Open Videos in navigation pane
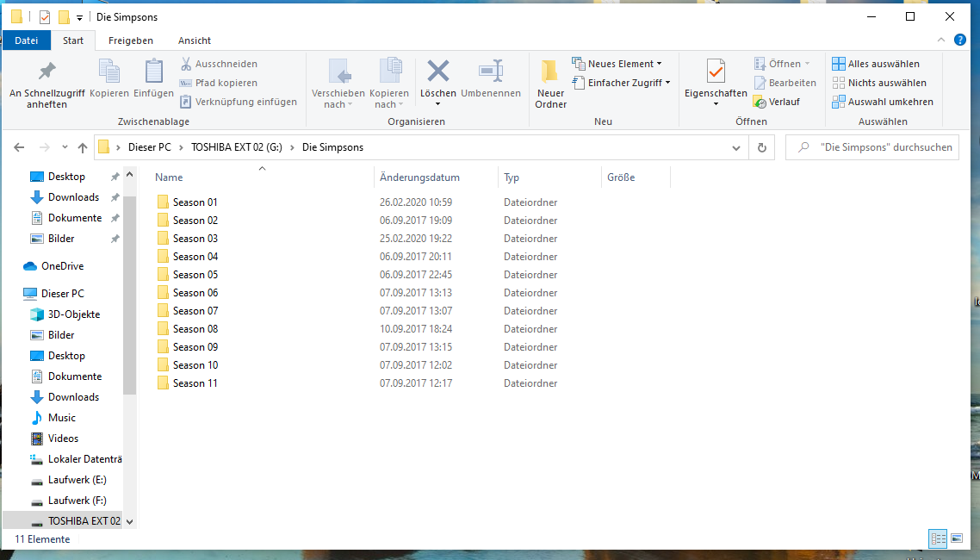 pyautogui.click(x=63, y=439)
